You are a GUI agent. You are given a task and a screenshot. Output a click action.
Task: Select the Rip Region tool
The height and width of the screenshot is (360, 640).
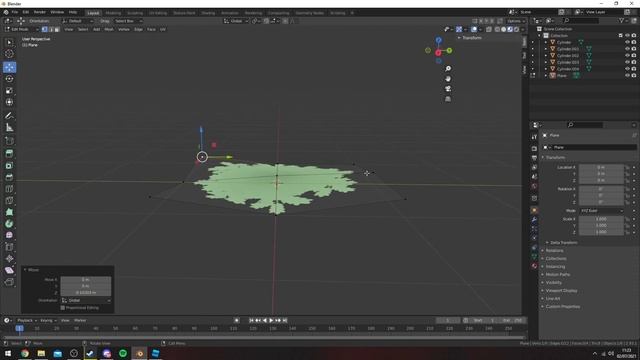9,282
